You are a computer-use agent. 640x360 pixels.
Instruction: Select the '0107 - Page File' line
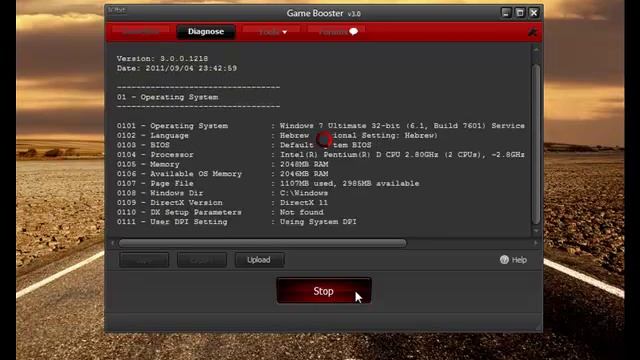(x=268, y=183)
